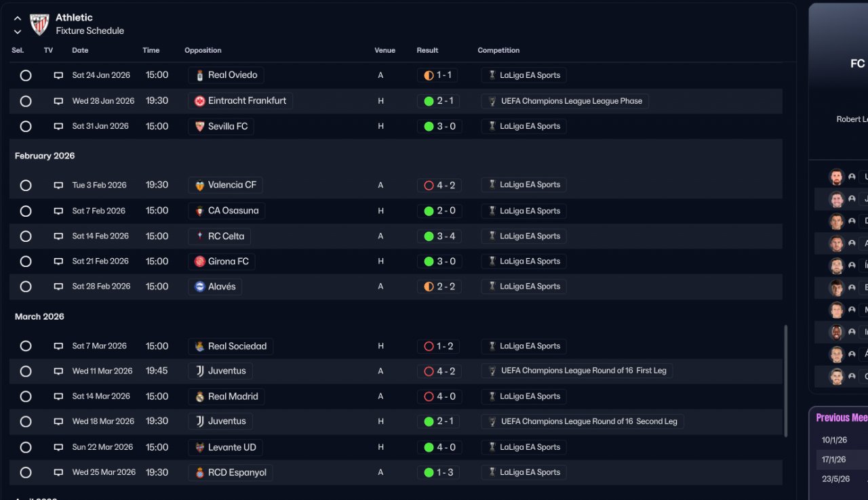Click the TV icon for Levante UD match

[58, 447]
